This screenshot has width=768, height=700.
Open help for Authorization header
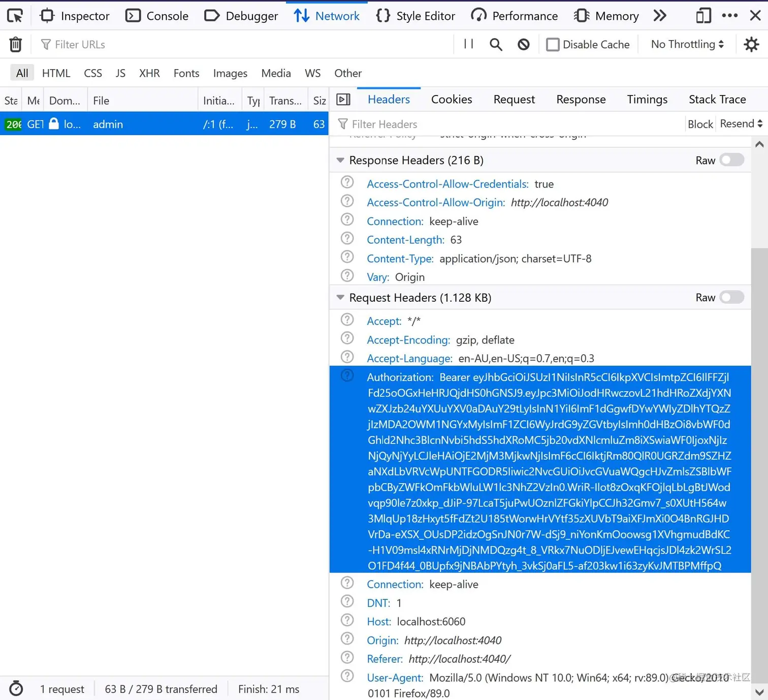tap(347, 376)
